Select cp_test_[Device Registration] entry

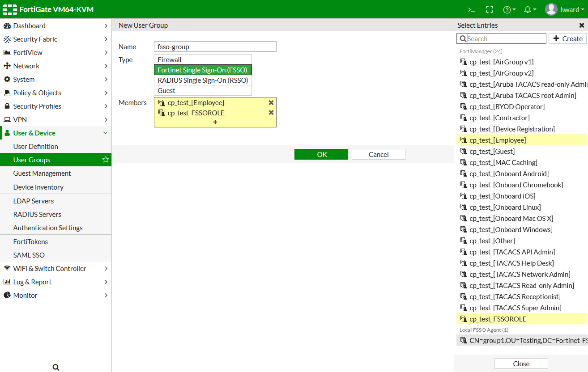tap(521, 129)
